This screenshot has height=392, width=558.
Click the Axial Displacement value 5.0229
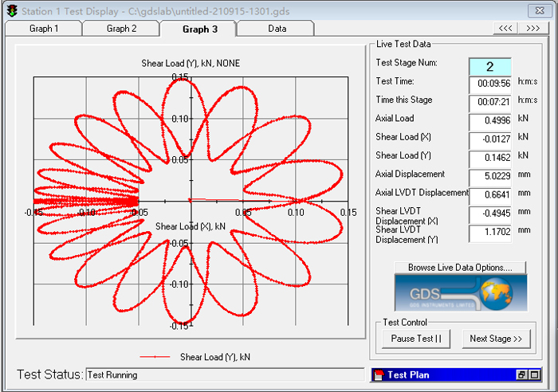point(490,177)
